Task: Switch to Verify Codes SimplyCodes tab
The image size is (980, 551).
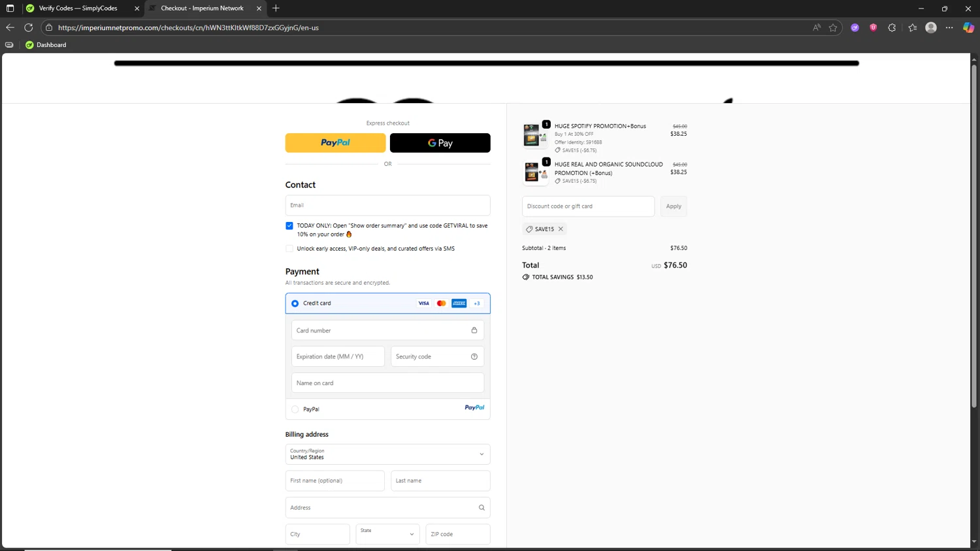Action: 77,8
